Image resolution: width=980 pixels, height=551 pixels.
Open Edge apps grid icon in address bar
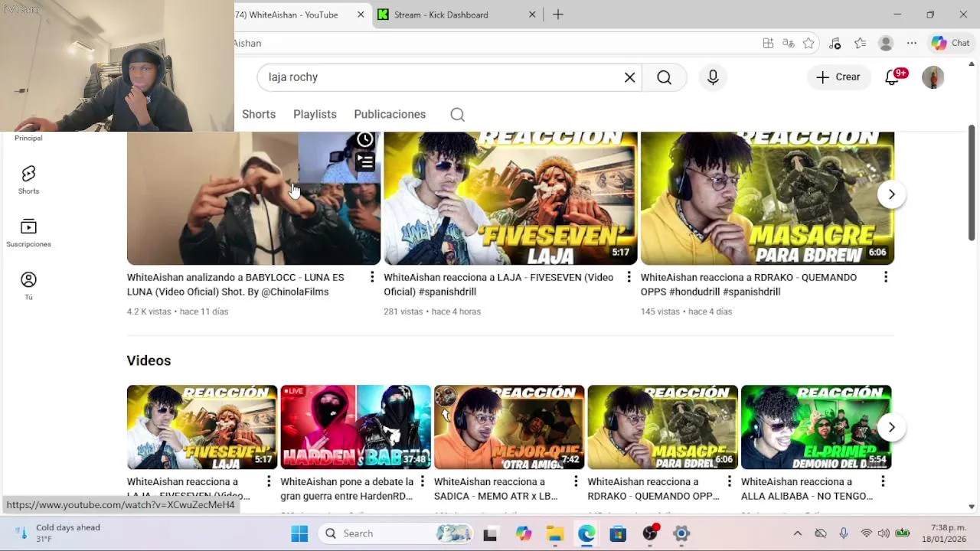click(x=768, y=44)
